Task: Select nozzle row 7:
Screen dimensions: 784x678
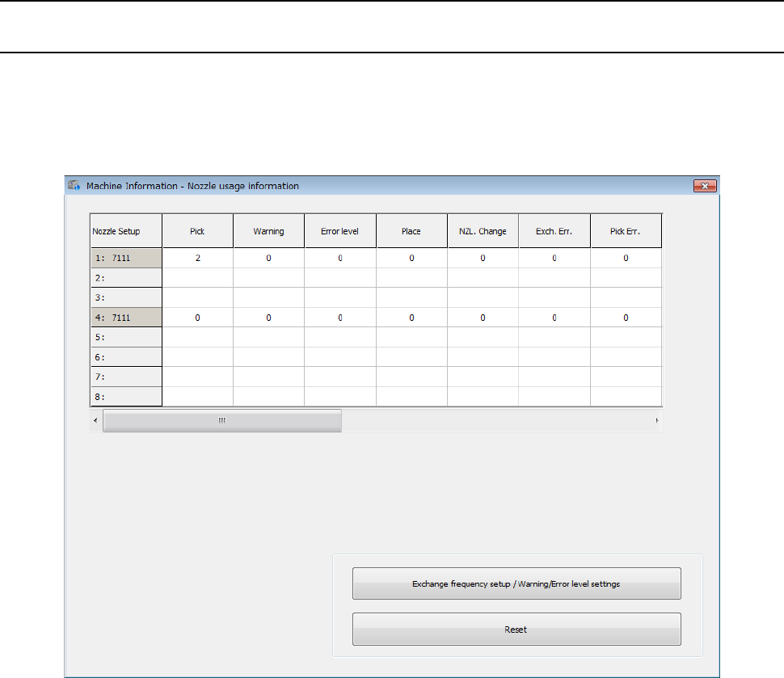Action: click(x=126, y=377)
